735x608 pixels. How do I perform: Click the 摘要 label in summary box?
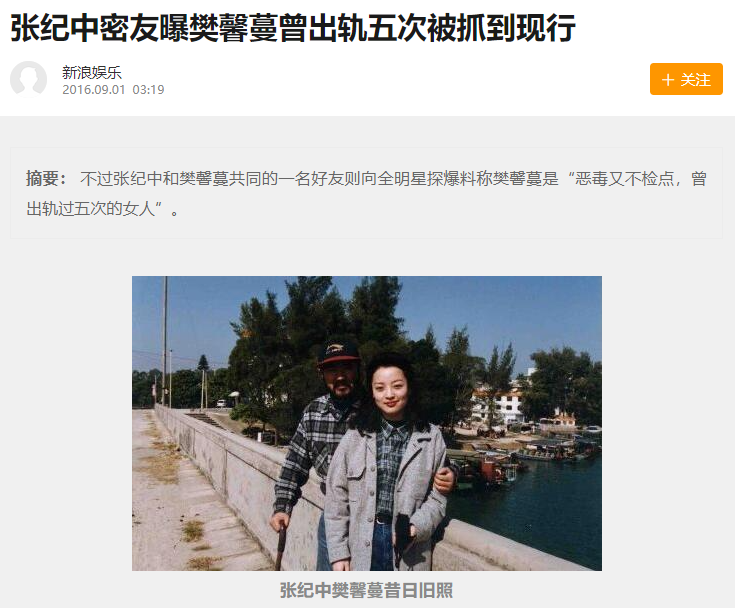(46, 179)
